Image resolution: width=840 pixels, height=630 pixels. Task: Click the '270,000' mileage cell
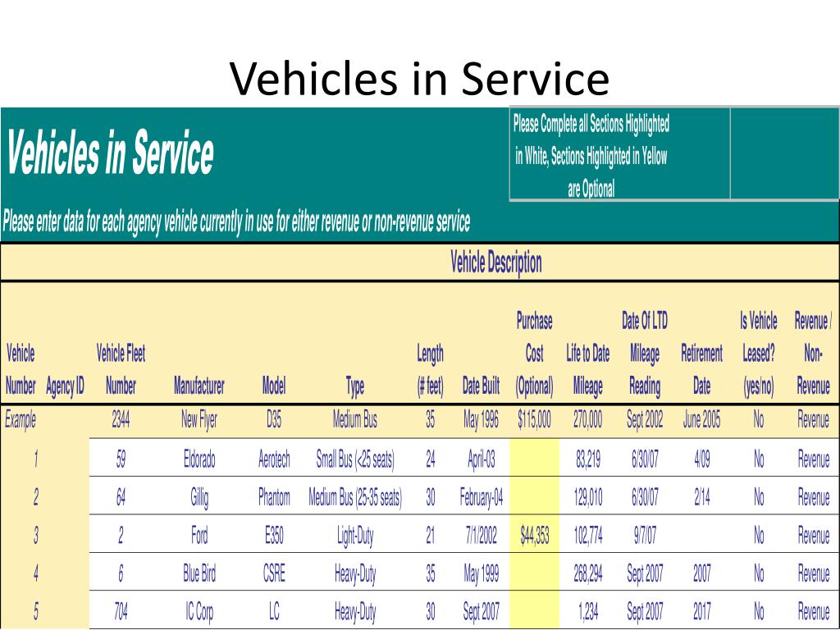coord(587,419)
